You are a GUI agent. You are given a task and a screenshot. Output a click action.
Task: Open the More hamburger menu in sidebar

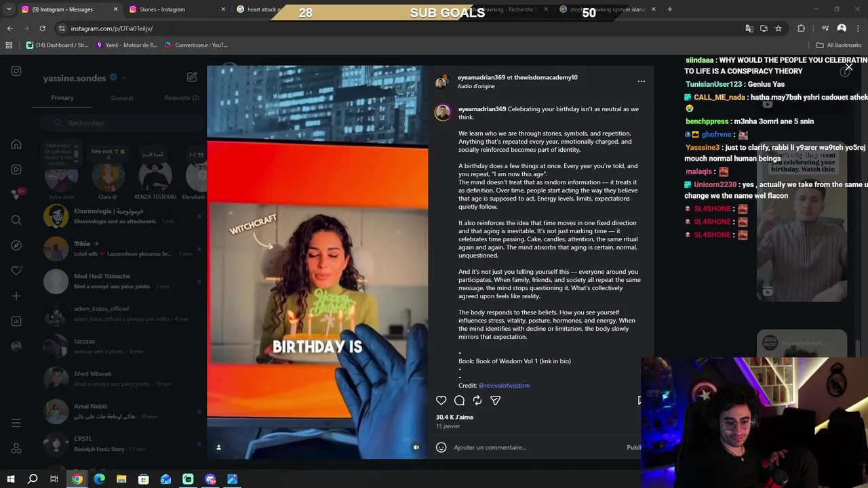tap(16, 423)
